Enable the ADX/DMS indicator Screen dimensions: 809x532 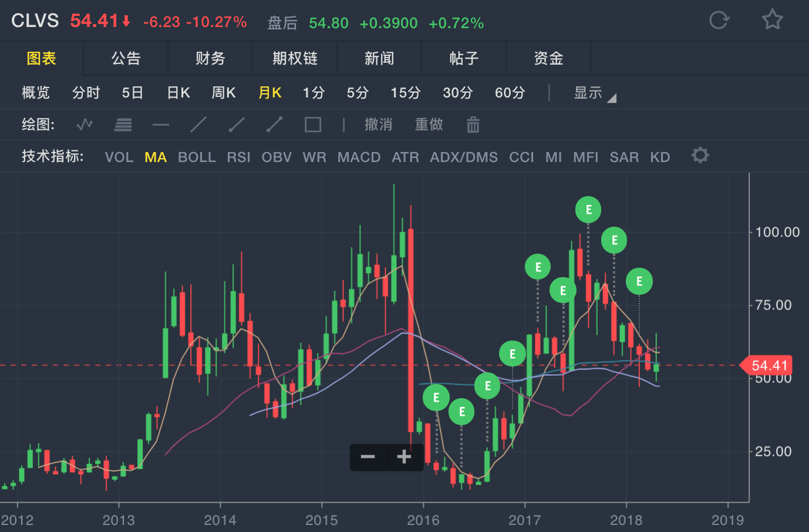pos(464,157)
